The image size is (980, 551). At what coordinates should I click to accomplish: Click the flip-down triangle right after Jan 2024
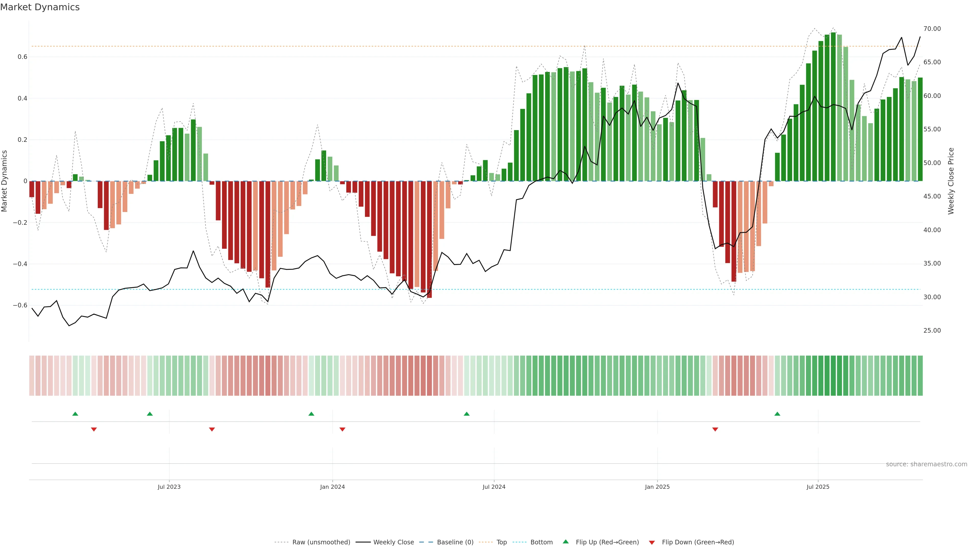click(342, 429)
